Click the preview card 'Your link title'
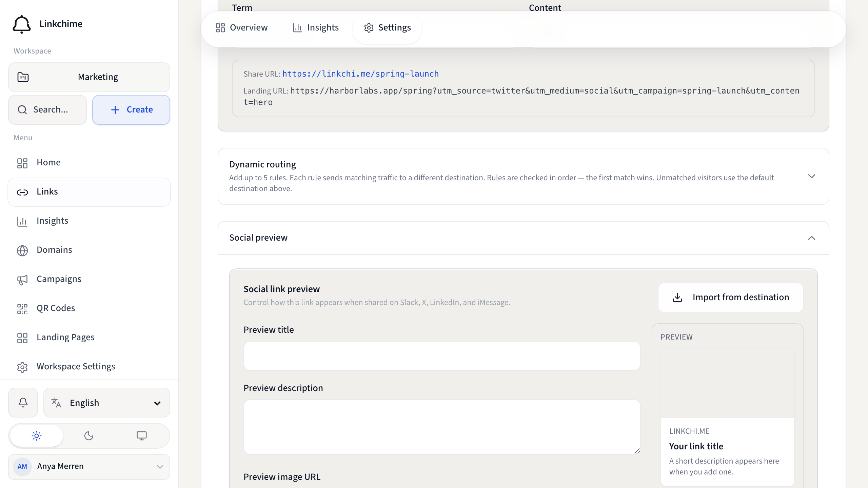Screen dimensions: 868x488 696,446
